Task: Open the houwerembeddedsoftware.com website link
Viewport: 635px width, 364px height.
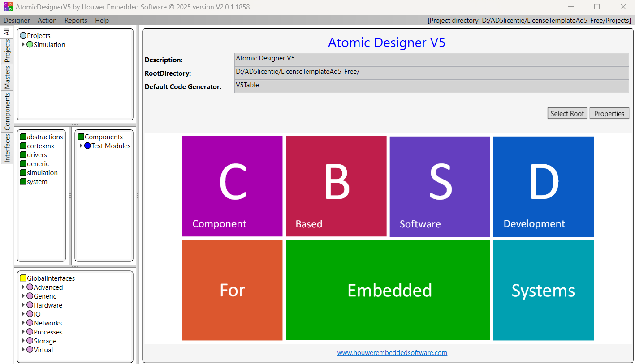Action: 392,353
